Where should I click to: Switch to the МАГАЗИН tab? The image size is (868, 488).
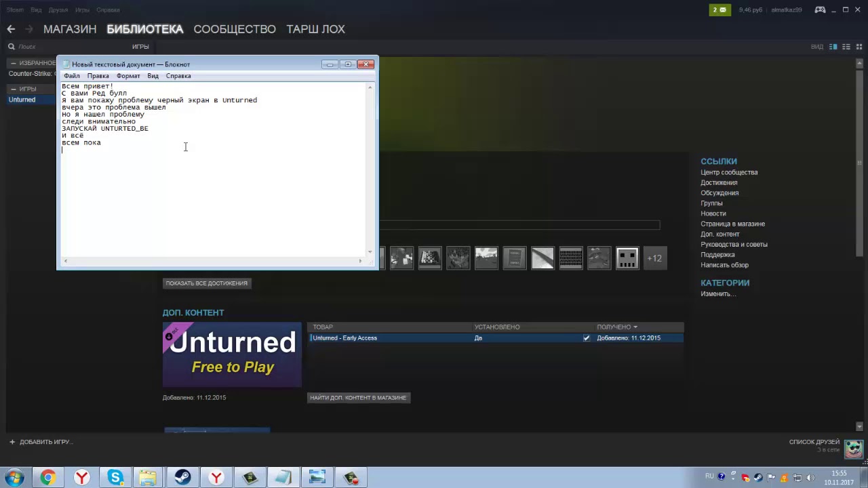pyautogui.click(x=70, y=29)
